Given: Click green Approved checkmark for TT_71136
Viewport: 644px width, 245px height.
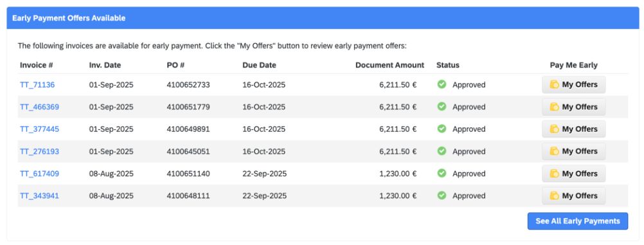Looking at the screenshot, I should click(442, 84).
